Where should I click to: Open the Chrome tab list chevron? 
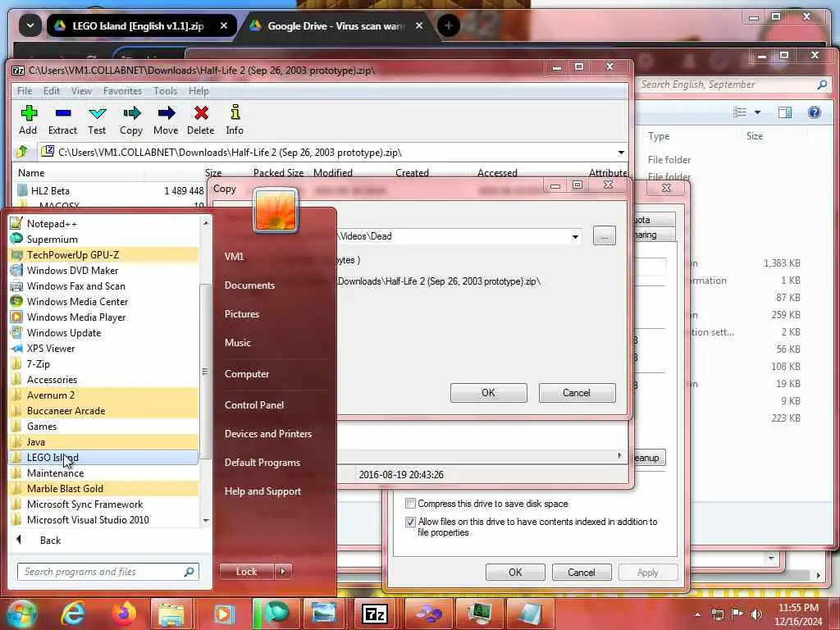(x=30, y=25)
